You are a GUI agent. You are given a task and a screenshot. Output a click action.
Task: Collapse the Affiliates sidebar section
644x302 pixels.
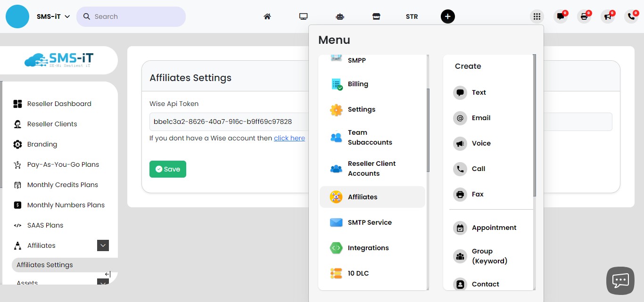click(103, 245)
